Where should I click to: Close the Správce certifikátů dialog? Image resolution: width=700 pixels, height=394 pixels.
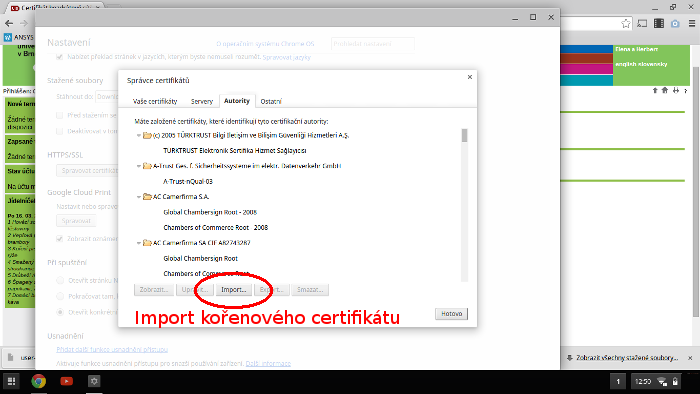[470, 77]
